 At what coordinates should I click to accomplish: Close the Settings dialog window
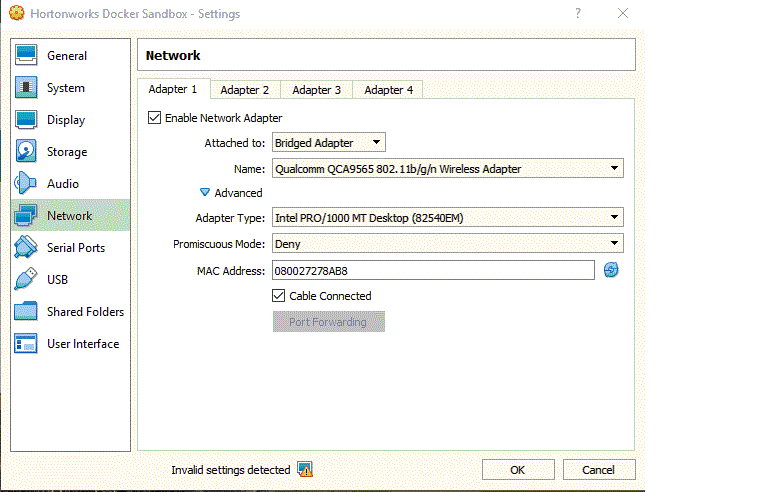tap(623, 13)
